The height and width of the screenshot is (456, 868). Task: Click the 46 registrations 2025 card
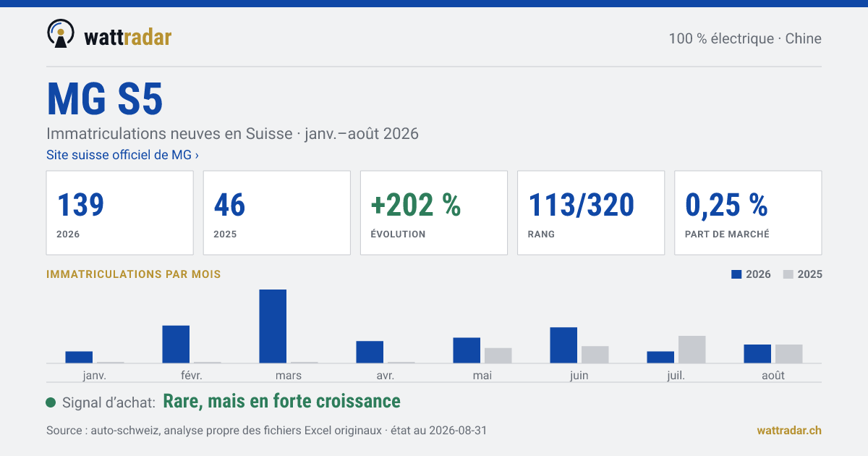coord(277,213)
